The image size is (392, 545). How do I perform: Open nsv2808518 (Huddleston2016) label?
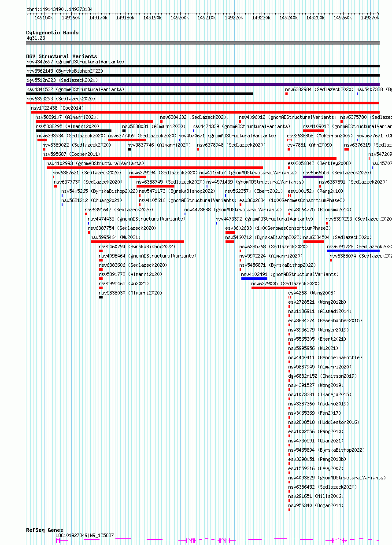(324, 422)
